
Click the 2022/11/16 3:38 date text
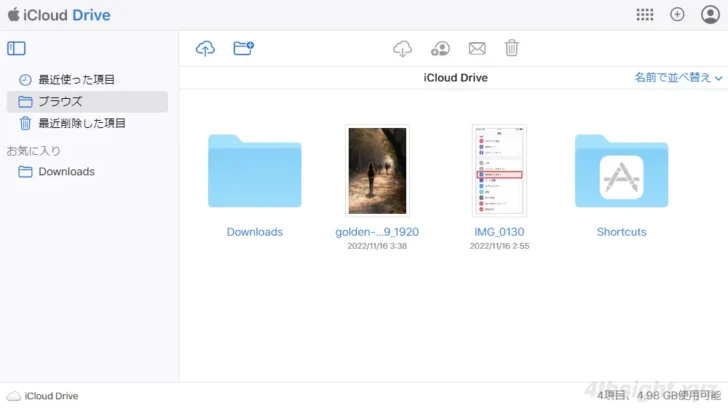(x=377, y=246)
